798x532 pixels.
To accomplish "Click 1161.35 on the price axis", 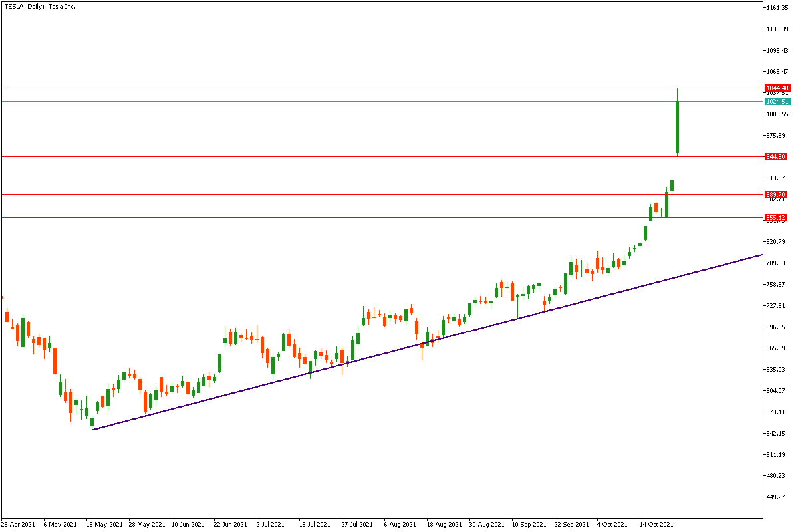I will pyautogui.click(x=777, y=8).
